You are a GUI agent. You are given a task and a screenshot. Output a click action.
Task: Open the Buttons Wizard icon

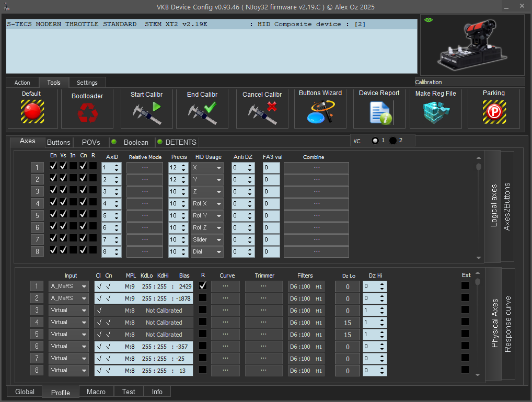coord(321,112)
